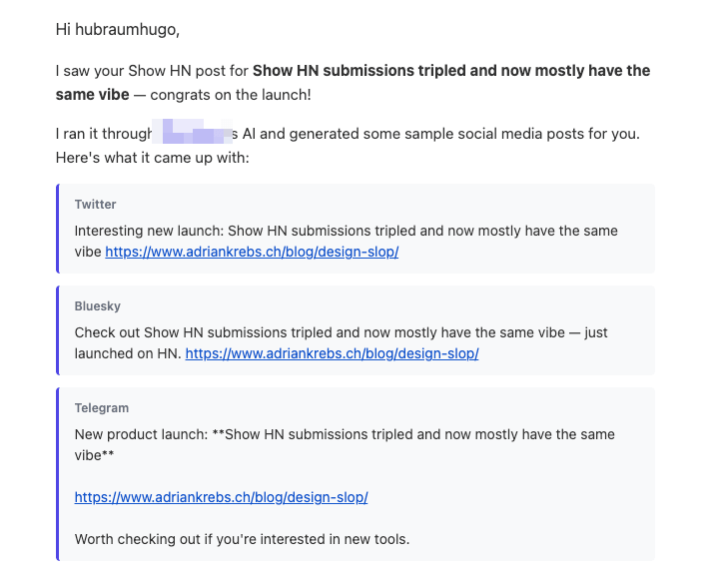
Task: Click the bold Show HN post title
Action: 450,71
